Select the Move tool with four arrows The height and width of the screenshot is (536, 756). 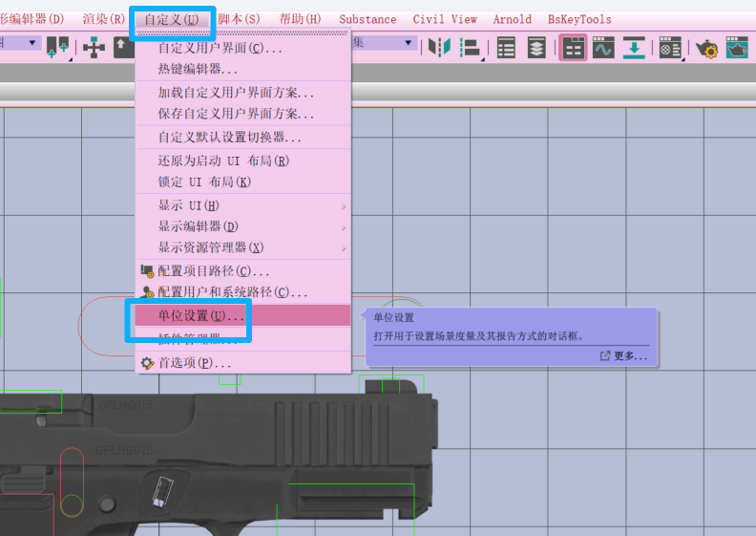[94, 48]
